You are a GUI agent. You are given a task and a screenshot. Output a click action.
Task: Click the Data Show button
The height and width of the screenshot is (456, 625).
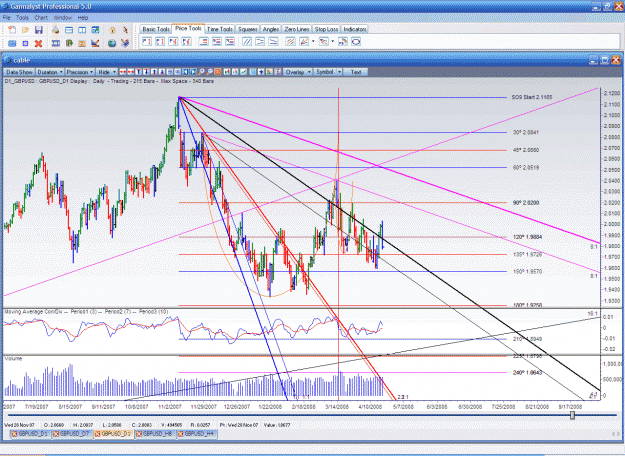pos(19,72)
